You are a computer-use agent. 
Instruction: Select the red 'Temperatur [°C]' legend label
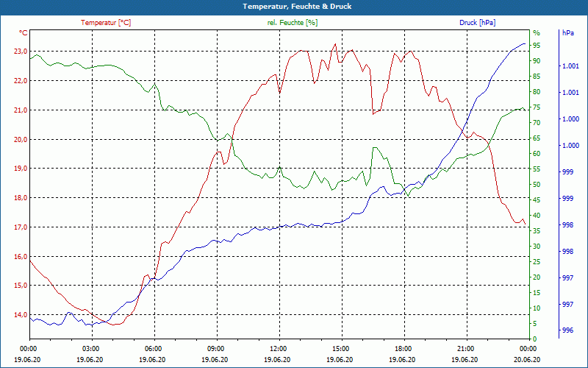pos(106,23)
